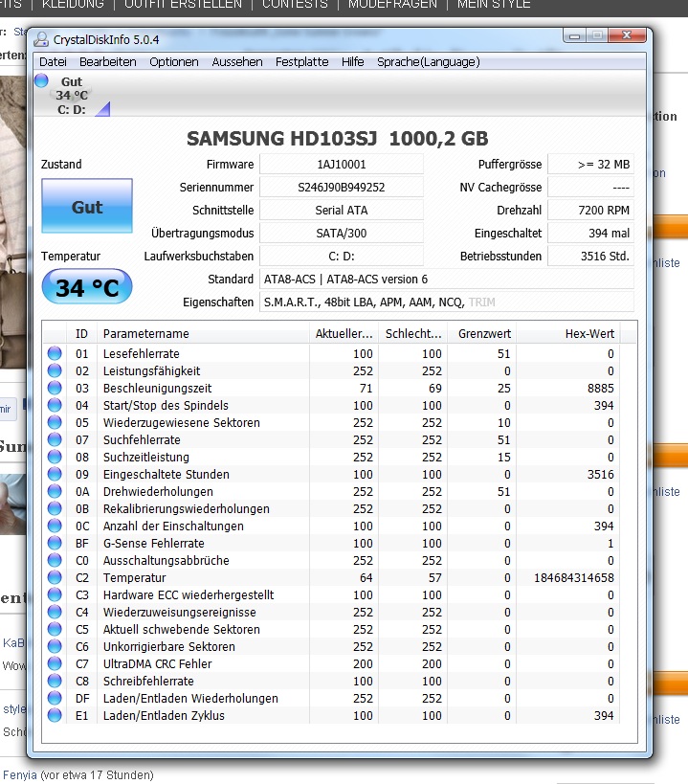Click the Grenzwert column header

click(482, 333)
